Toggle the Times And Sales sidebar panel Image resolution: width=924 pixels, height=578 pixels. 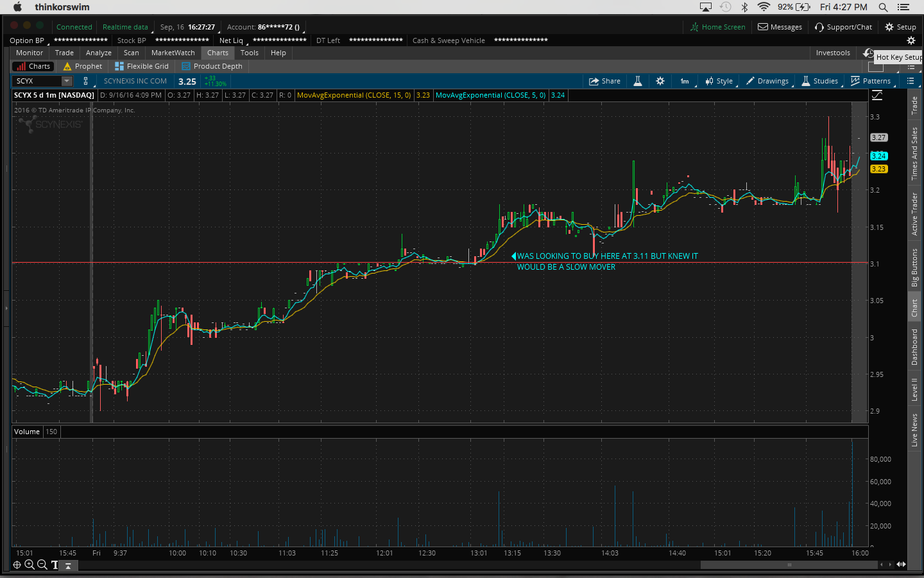[914, 153]
